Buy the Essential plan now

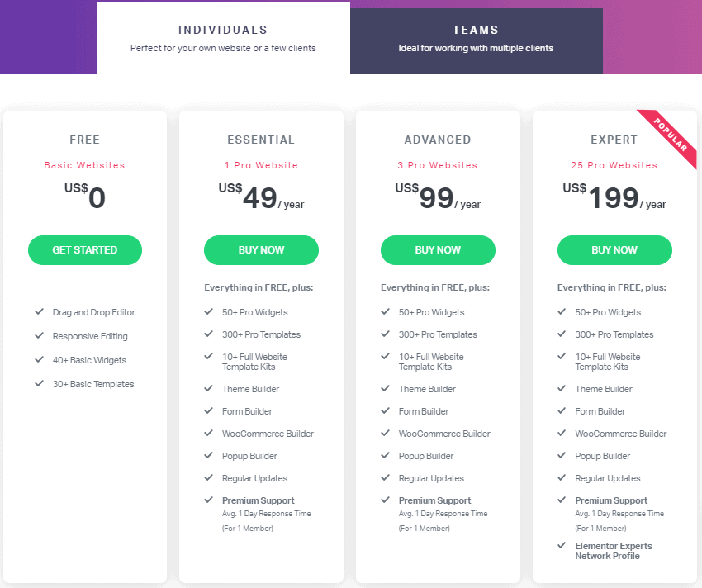click(x=262, y=250)
